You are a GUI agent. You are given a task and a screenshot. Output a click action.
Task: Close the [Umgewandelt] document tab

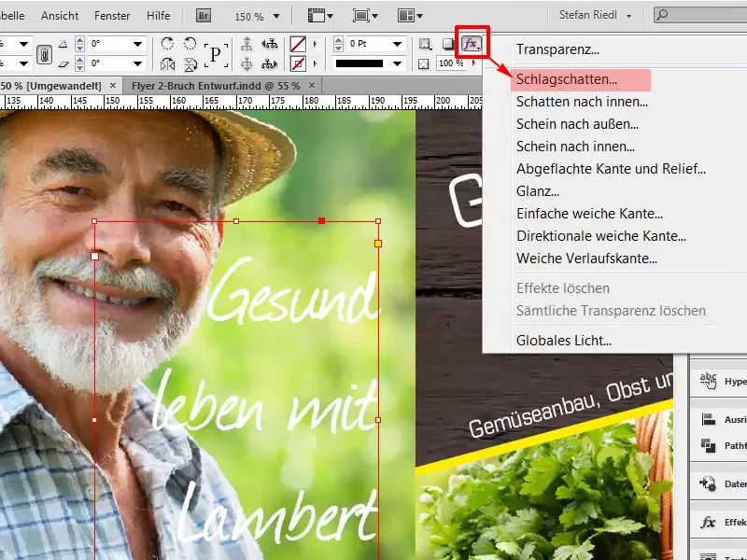point(113,86)
